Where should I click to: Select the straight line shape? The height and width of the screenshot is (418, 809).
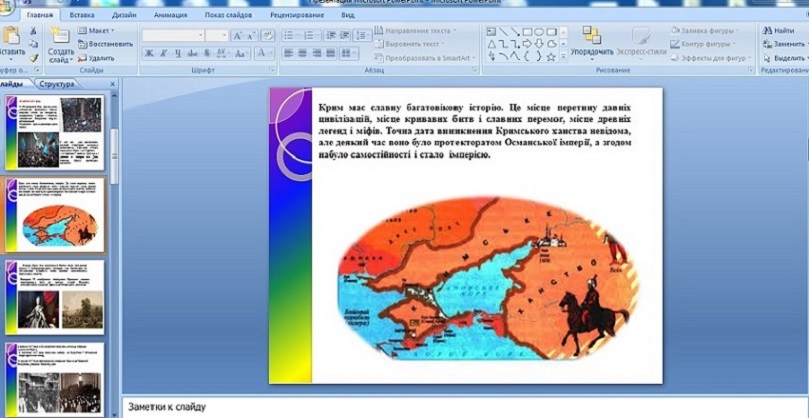(x=504, y=31)
